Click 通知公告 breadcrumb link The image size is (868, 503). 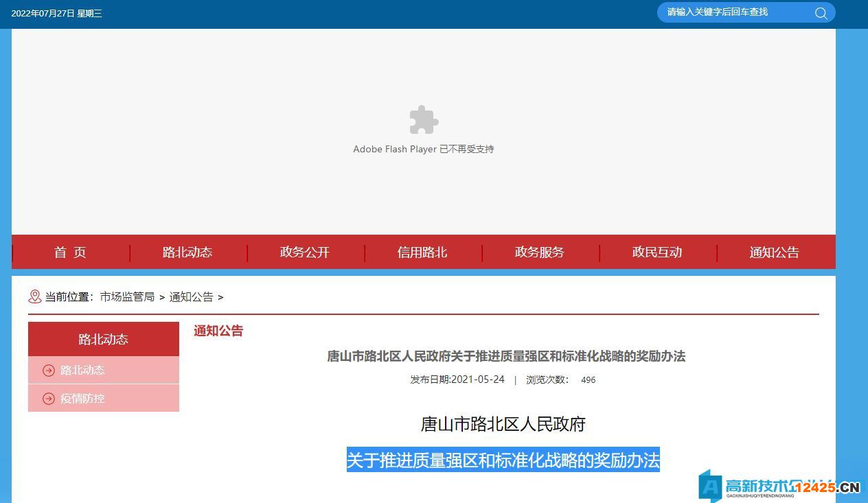click(191, 297)
